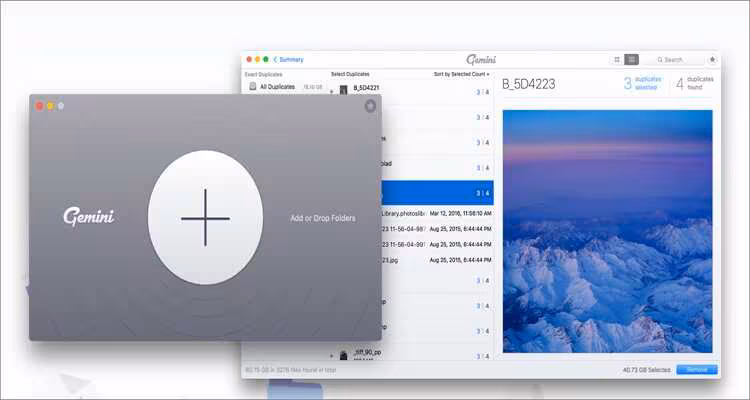Click the large plus button to add folders
750x400 pixels.
[205, 218]
